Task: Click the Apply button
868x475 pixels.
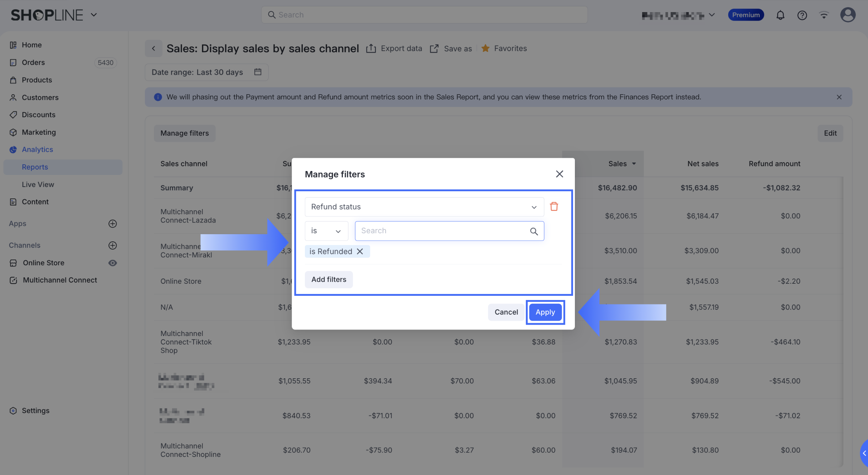Action: [x=545, y=312]
